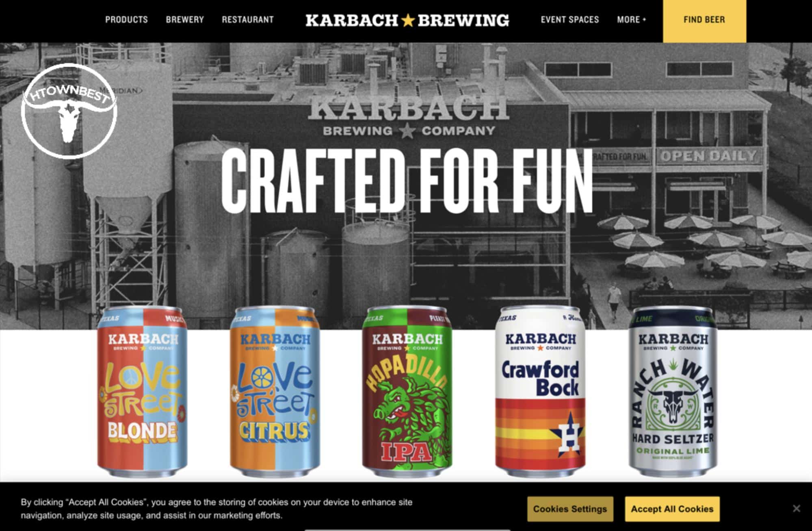Open the Event Spaces page

tap(569, 20)
